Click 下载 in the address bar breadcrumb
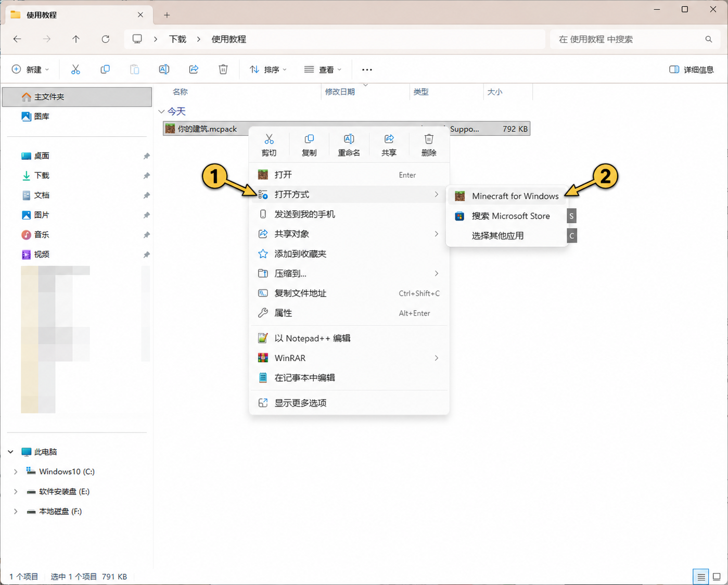 177,39
